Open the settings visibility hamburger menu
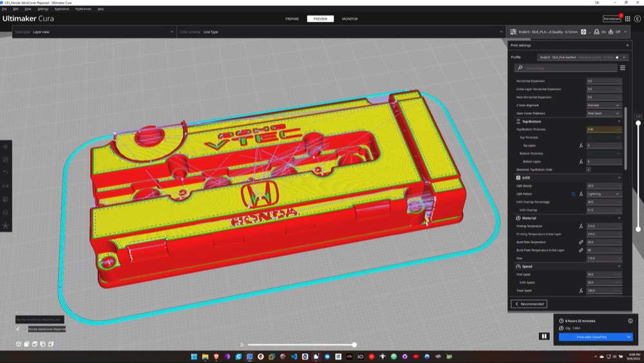This screenshot has width=644, height=363. point(623,68)
